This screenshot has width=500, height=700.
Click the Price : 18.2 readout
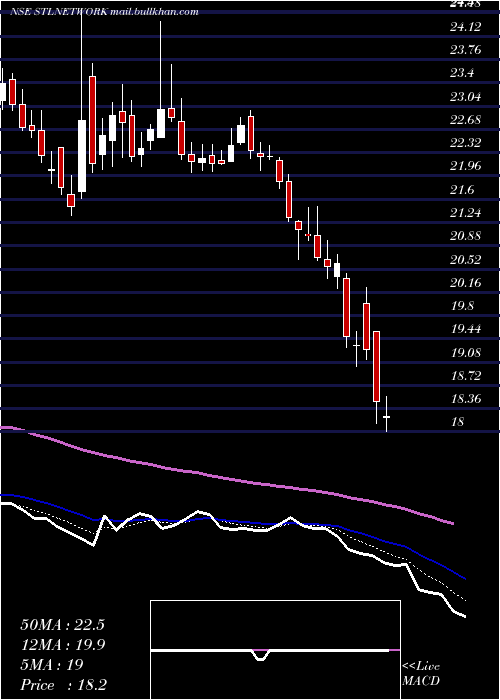pyautogui.click(x=63, y=685)
